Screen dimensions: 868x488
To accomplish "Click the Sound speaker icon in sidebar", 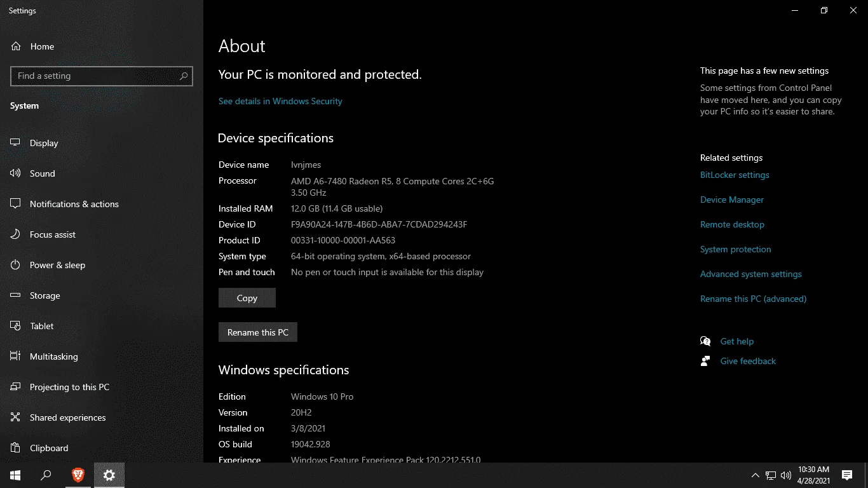I will point(16,173).
